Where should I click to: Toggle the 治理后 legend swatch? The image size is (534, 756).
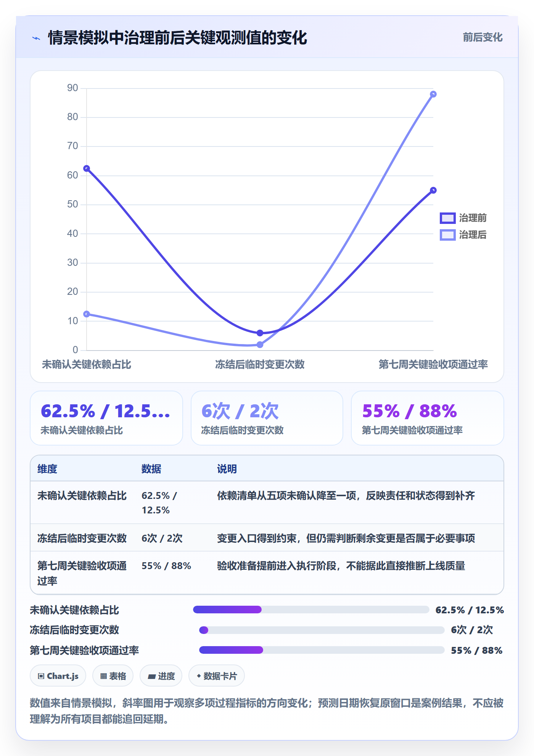click(x=447, y=235)
